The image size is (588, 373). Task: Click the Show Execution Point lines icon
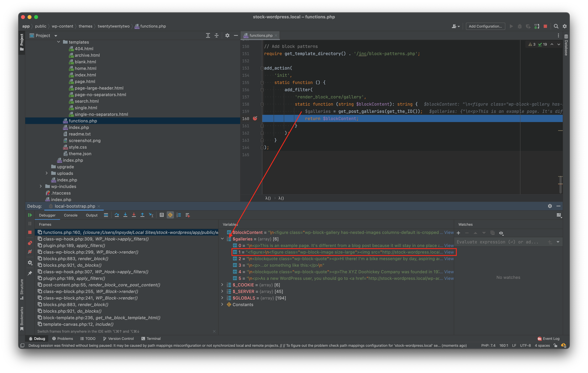pos(106,215)
